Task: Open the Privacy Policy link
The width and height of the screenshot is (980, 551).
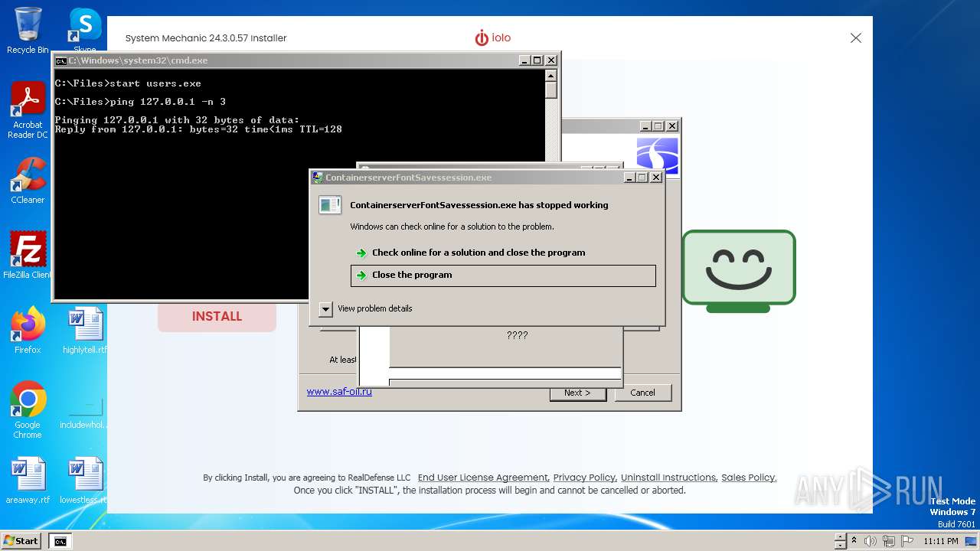Action: [x=584, y=478]
